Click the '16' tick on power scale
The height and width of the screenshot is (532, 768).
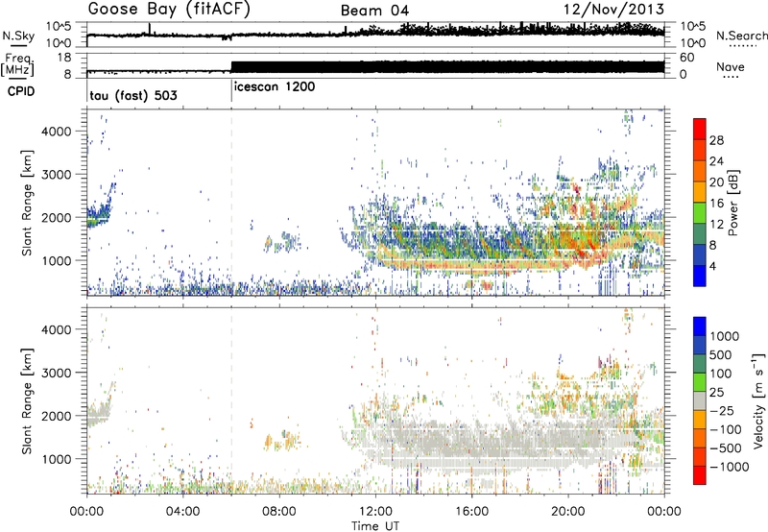pyautogui.click(x=716, y=204)
